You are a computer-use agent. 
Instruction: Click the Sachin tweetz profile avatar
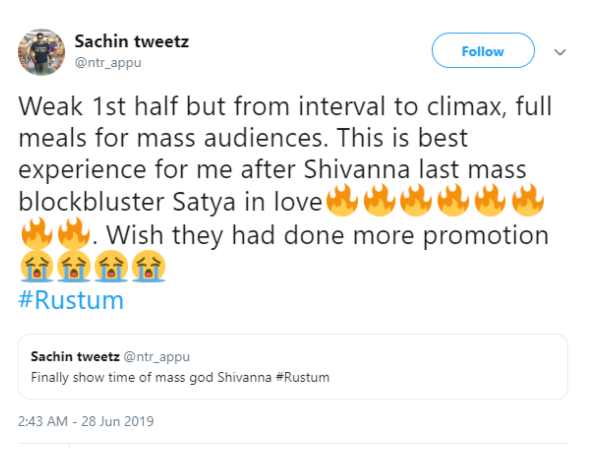(x=42, y=51)
